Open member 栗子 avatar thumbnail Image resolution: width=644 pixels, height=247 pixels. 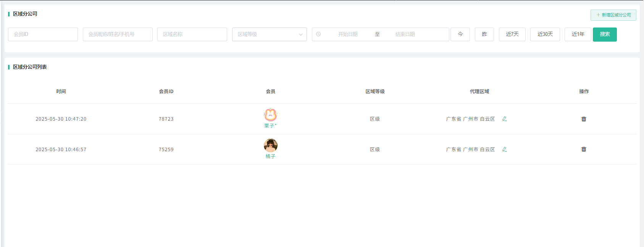[270, 115]
